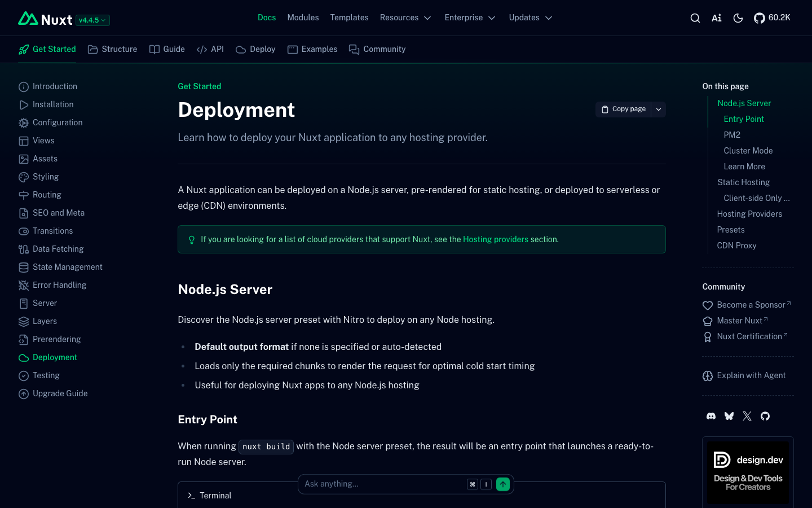Screen dimensions: 812x508
Task: Open the Copy page options chevron
Action: click(x=659, y=110)
